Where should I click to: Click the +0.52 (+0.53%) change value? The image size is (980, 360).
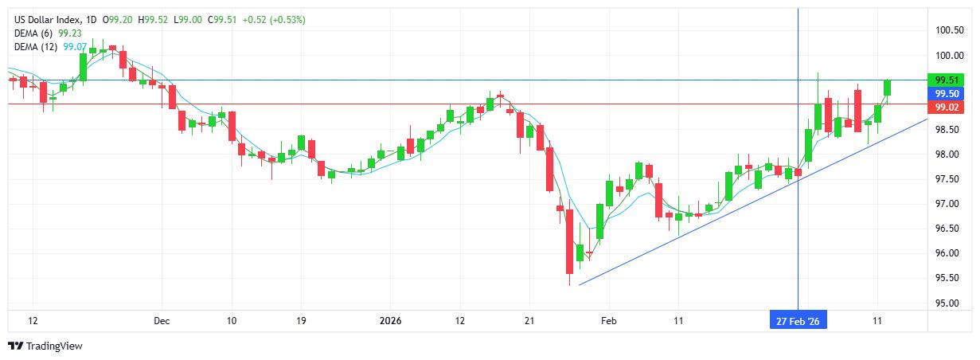[x=271, y=19]
